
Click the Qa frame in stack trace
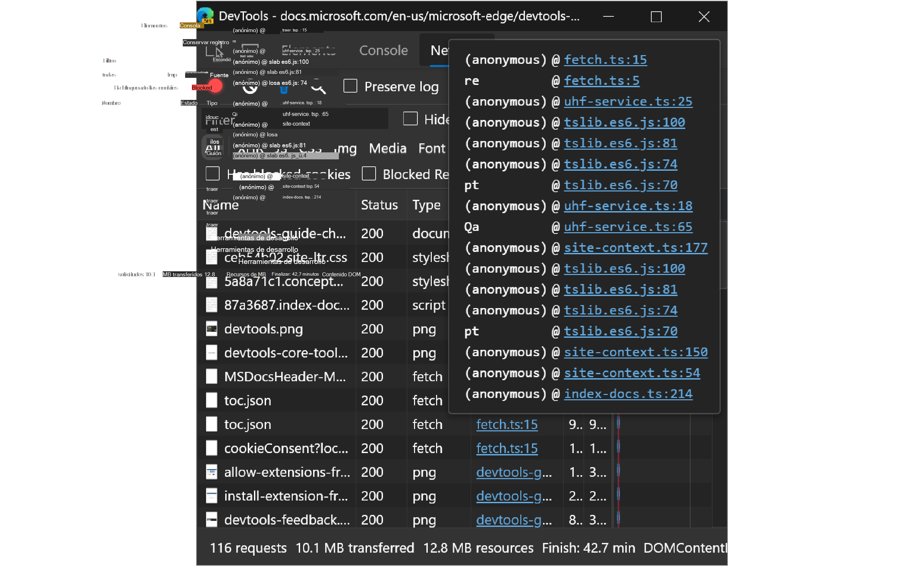coord(472,227)
